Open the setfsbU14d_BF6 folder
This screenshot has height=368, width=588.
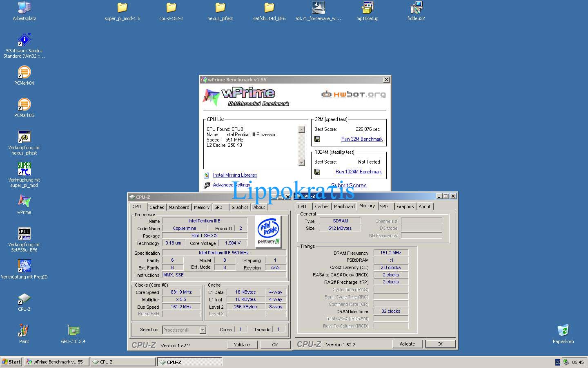tap(269, 11)
